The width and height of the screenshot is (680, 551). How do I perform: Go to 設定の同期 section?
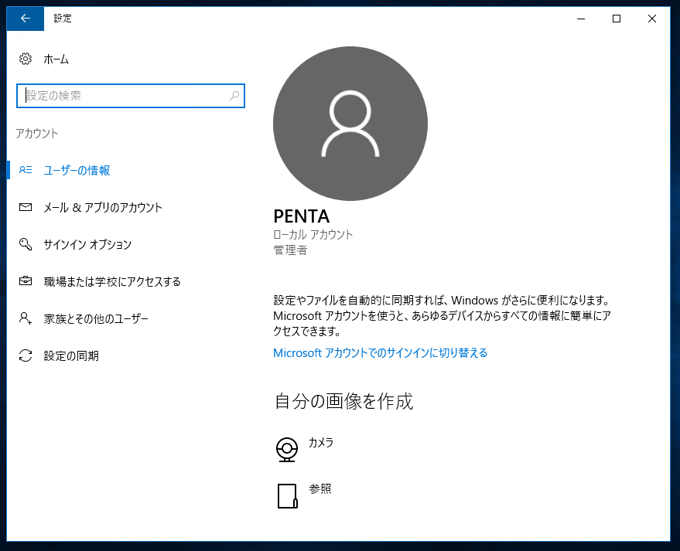click(x=71, y=355)
